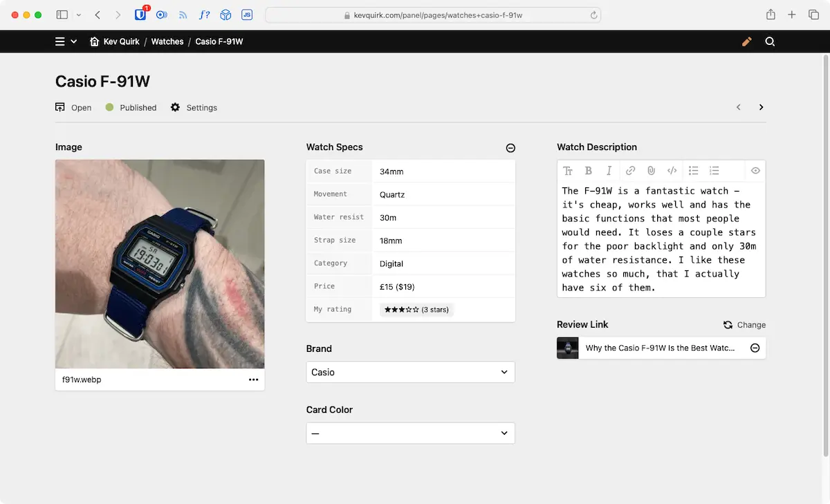Toggle the description preview eye icon

click(755, 171)
